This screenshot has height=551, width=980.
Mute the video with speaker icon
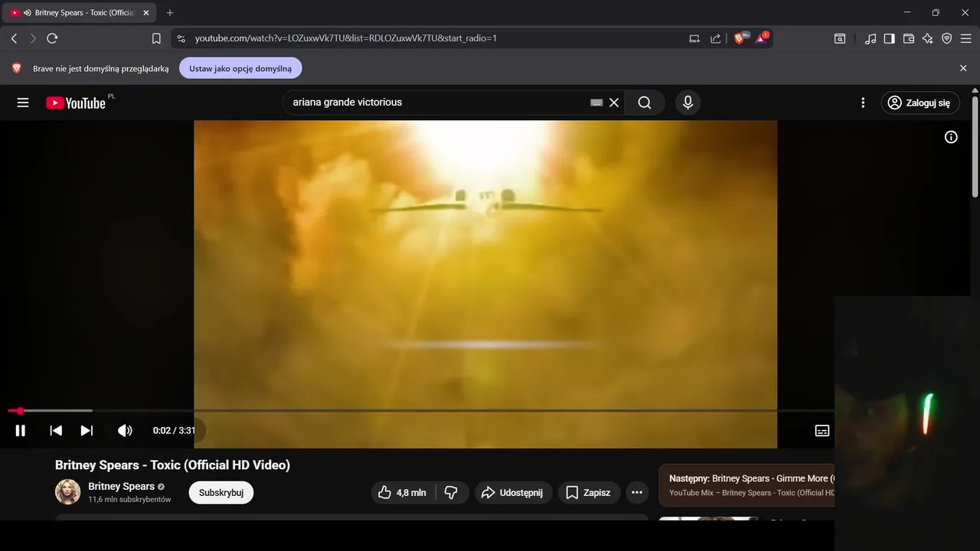125,430
